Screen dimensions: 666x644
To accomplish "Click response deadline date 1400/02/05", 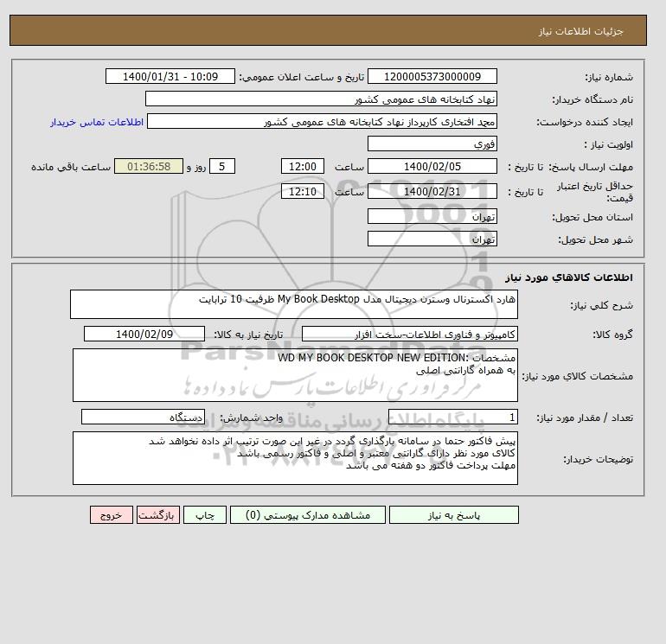I will coord(432,167).
